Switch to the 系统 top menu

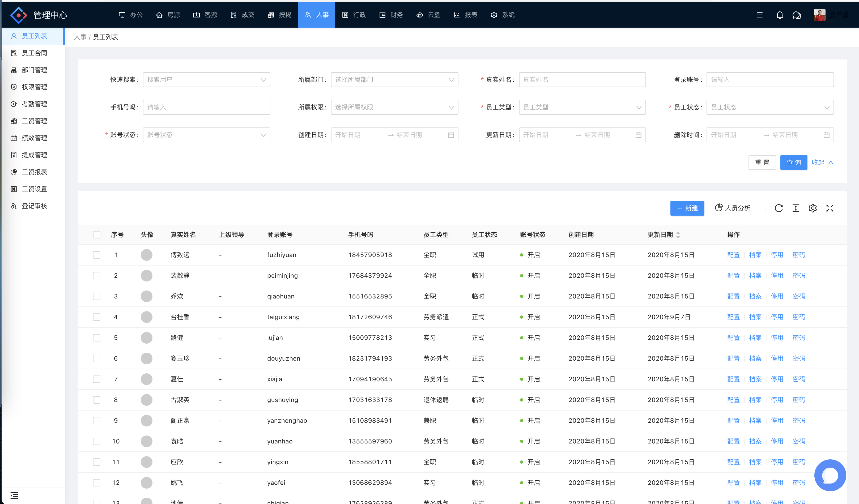tap(503, 15)
